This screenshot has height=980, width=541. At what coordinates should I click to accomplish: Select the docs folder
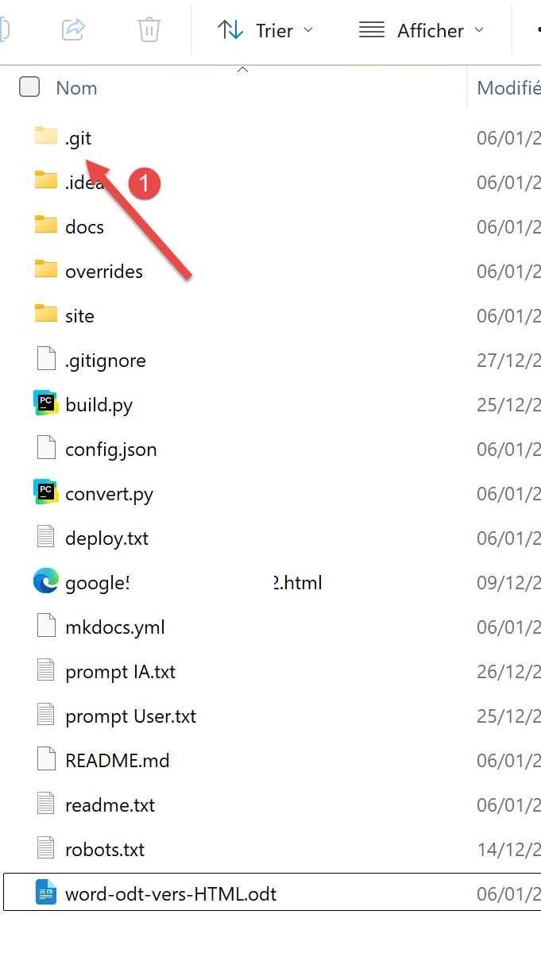click(270, 226)
